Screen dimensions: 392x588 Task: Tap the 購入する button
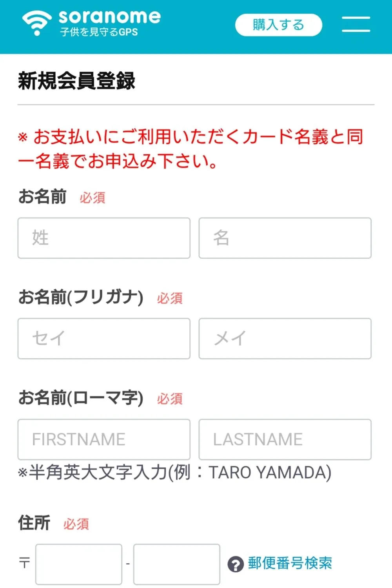tap(278, 25)
